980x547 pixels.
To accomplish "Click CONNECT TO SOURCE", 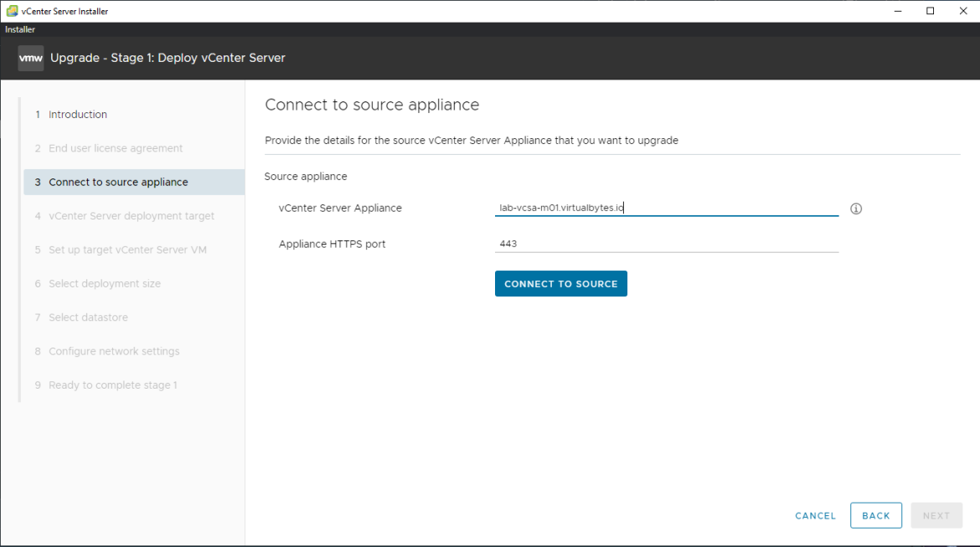I will tap(560, 283).
